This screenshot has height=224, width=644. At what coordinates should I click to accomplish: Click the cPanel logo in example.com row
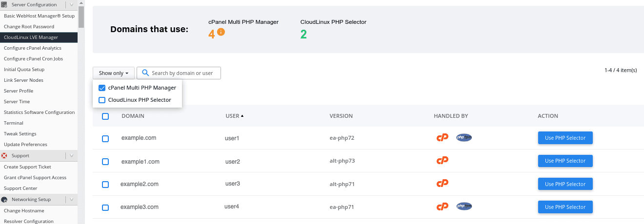(442, 138)
